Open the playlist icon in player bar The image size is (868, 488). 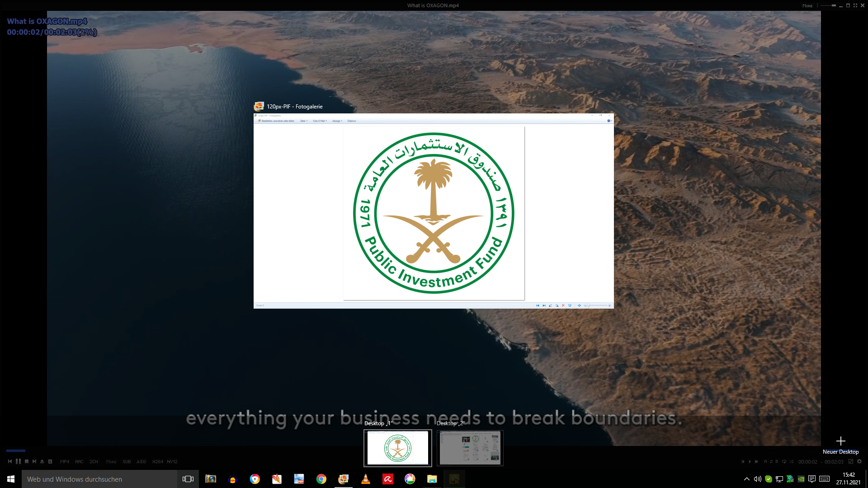(x=50, y=461)
